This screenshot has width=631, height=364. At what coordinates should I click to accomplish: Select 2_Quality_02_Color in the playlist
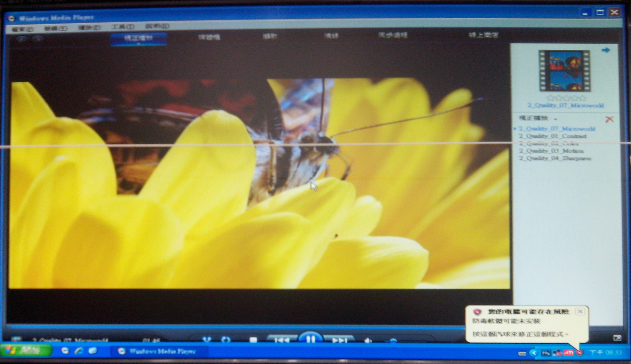coord(549,143)
